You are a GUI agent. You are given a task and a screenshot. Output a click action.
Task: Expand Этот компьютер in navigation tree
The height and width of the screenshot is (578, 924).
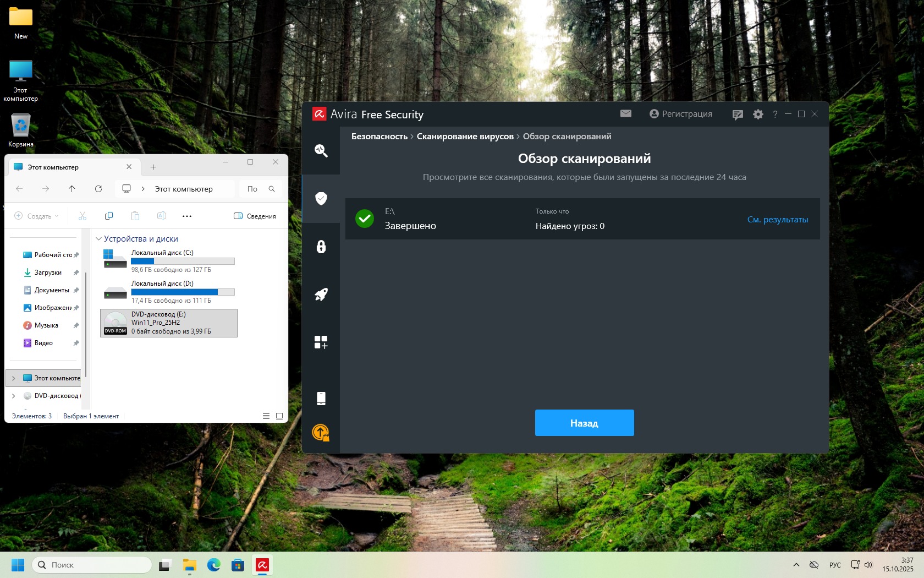click(14, 378)
